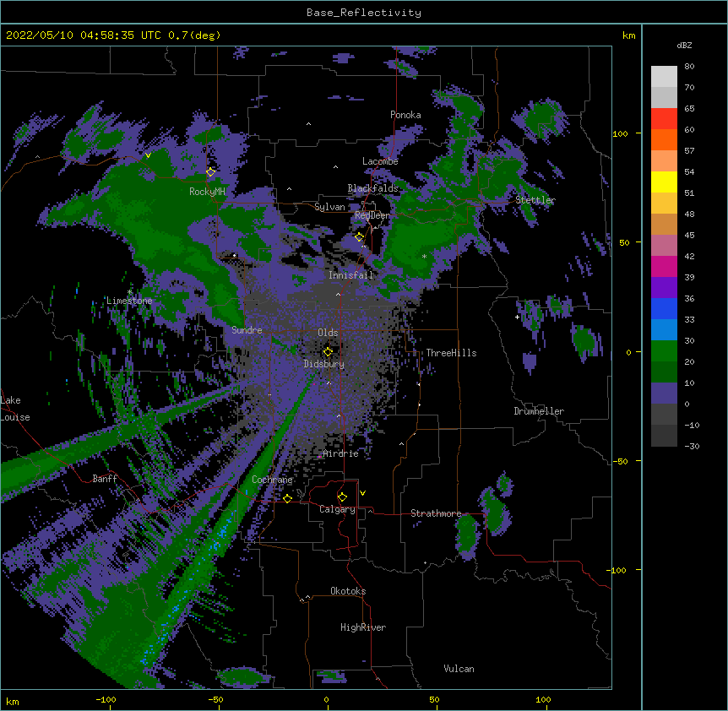Pick the red 65 dBZ legend swatch
728x711 pixels.
tap(664, 118)
